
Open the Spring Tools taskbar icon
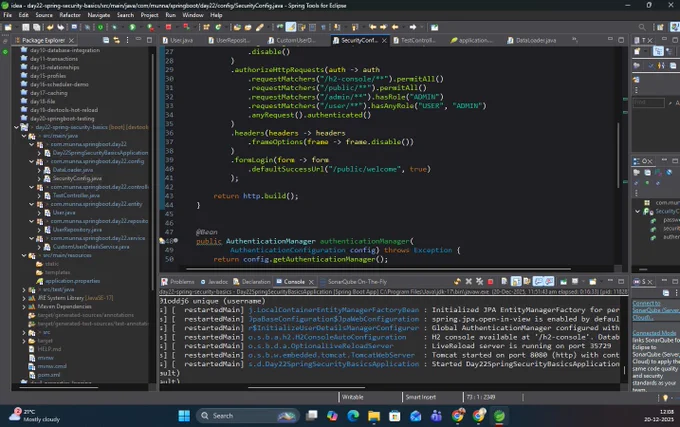point(499,416)
